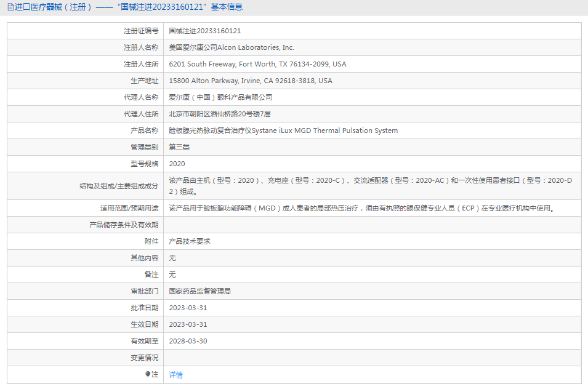Click the 管理类别 label

pyautogui.click(x=144, y=147)
